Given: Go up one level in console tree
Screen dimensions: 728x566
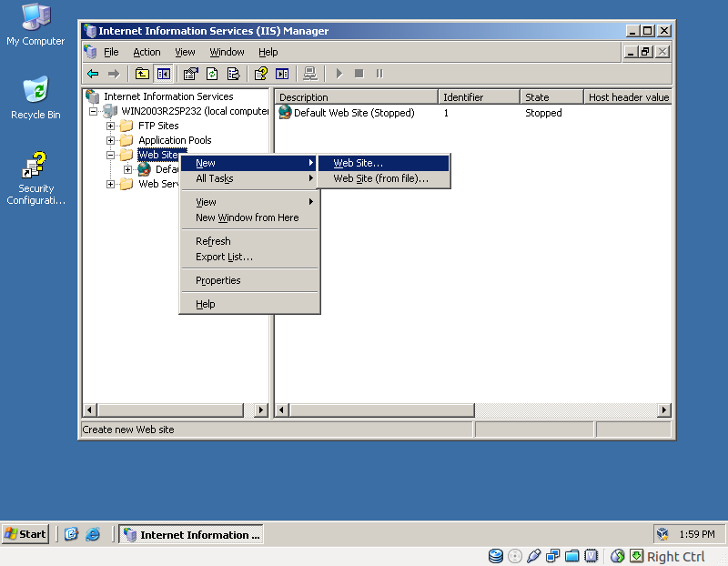Looking at the screenshot, I should [x=142, y=74].
